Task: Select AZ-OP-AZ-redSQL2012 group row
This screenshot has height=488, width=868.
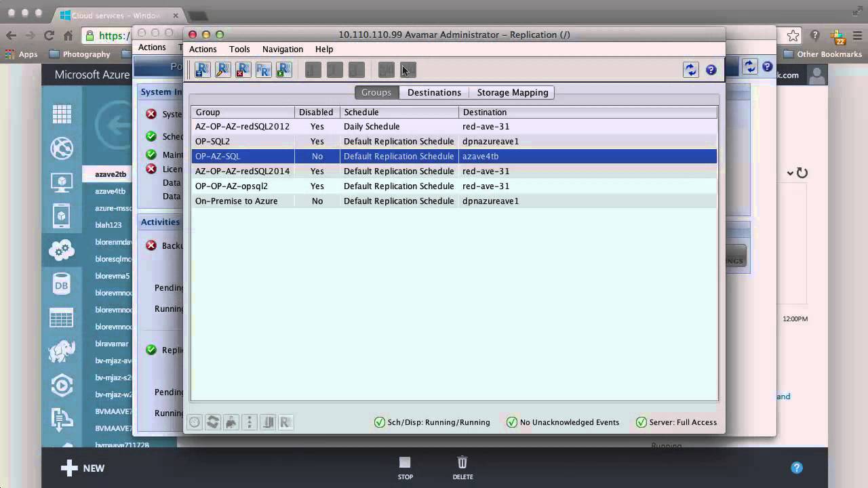Action: [454, 126]
